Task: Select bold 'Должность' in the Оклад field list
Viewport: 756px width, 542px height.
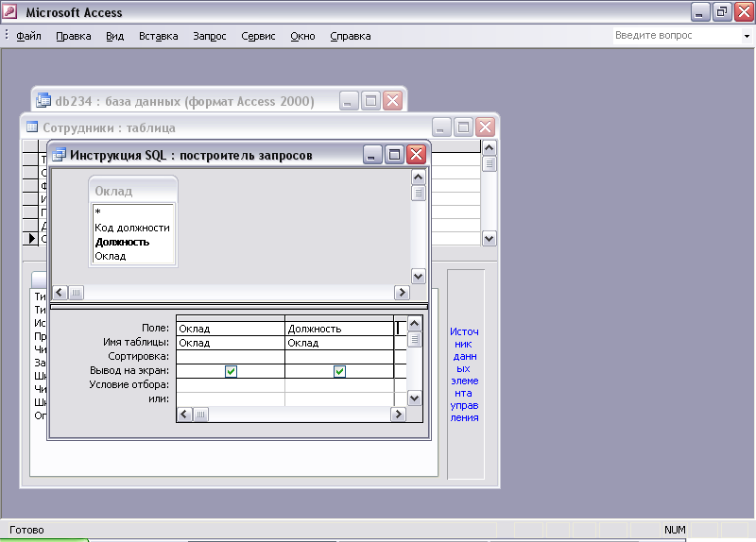Action: click(122, 242)
